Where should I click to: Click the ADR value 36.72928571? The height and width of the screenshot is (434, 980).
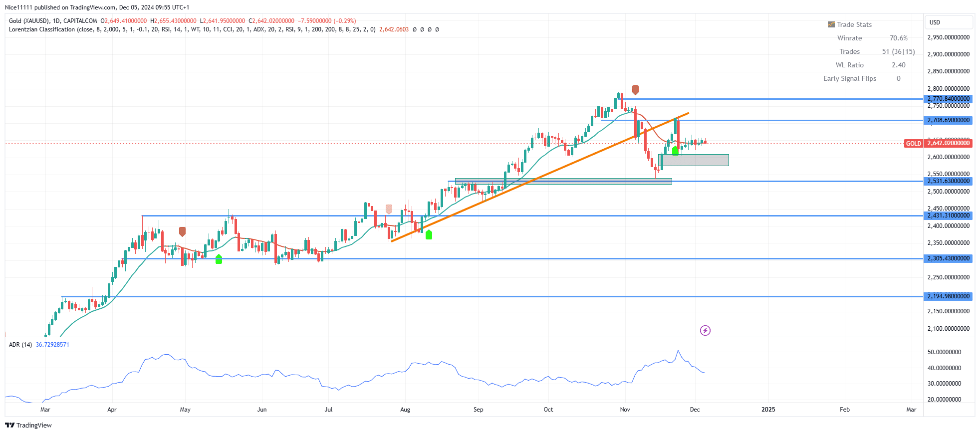click(x=52, y=345)
